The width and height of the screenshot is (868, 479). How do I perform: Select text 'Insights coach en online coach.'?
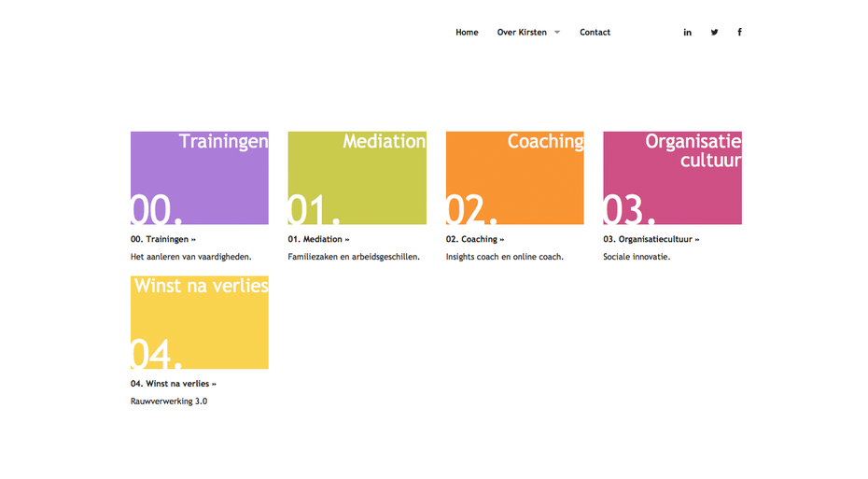point(505,257)
